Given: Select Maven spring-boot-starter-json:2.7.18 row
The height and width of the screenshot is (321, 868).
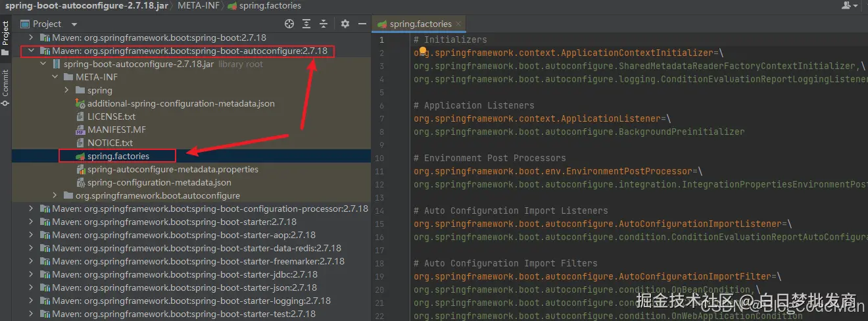Looking at the screenshot, I should pyautogui.click(x=190, y=288).
